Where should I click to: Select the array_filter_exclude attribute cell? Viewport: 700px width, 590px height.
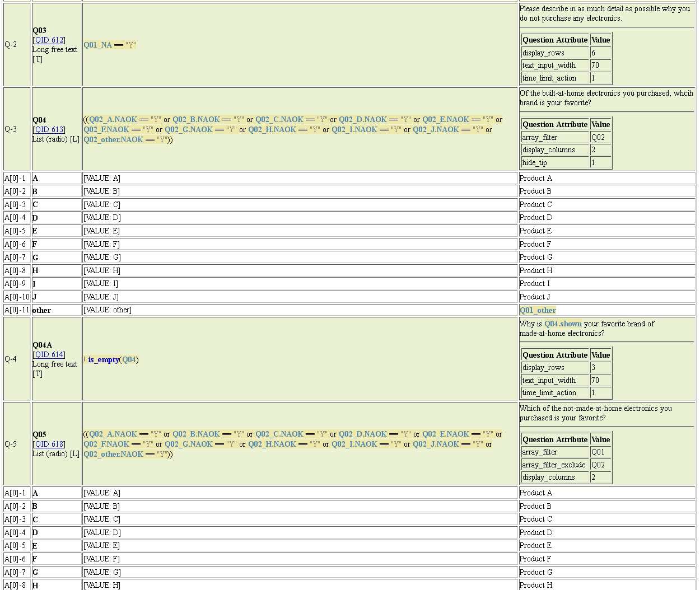coord(554,465)
